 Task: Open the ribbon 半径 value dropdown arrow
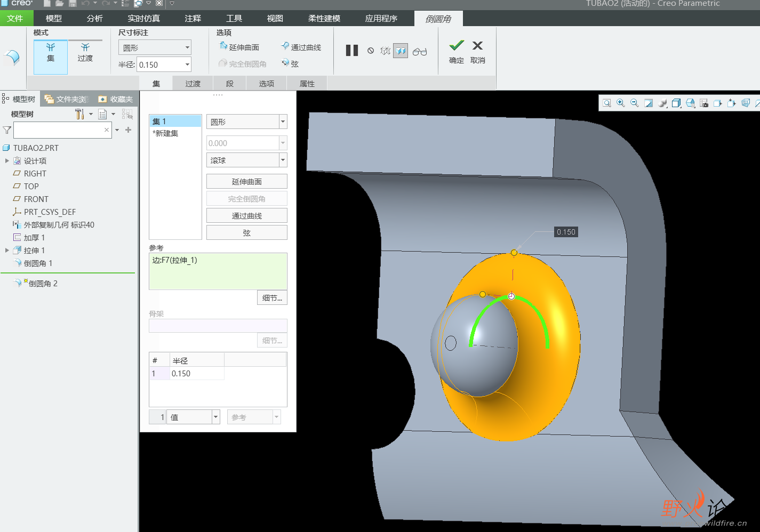(x=187, y=65)
